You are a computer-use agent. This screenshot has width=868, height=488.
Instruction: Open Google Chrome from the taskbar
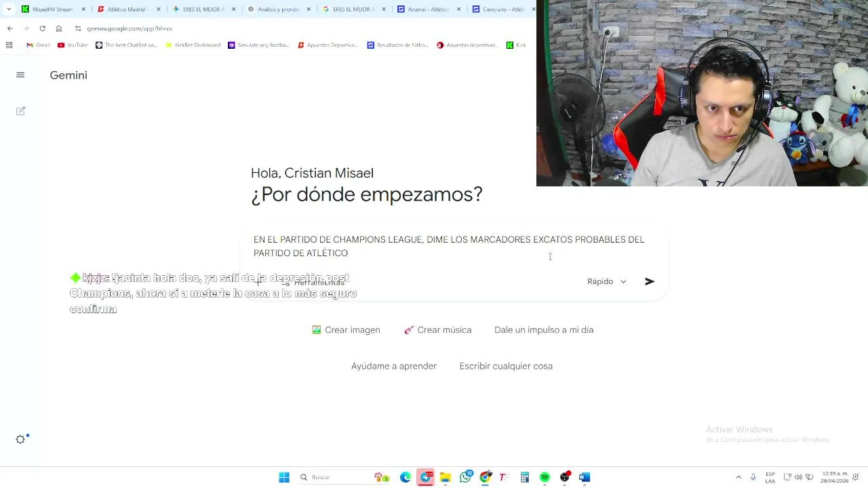pos(486,477)
